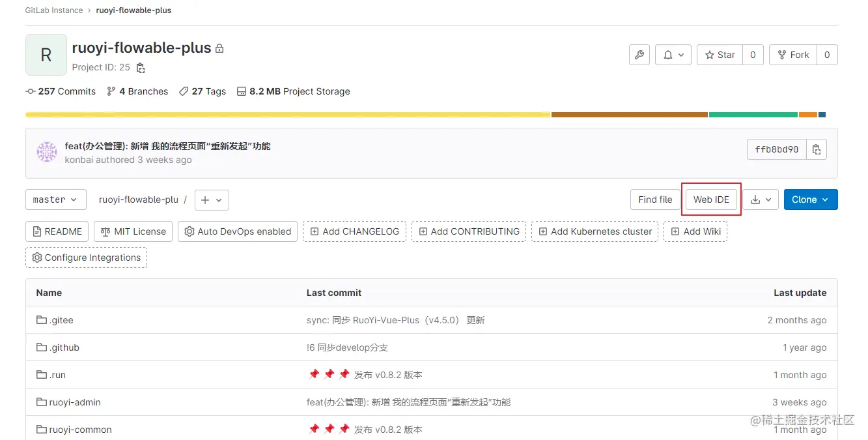Click the Last update column header
Image resolution: width=868 pixels, height=440 pixels.
[x=800, y=293]
